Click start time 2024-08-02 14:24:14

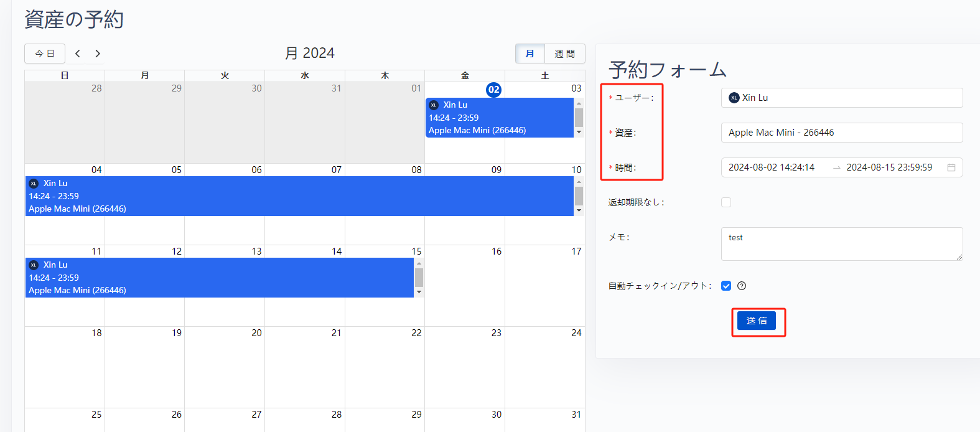[772, 167]
